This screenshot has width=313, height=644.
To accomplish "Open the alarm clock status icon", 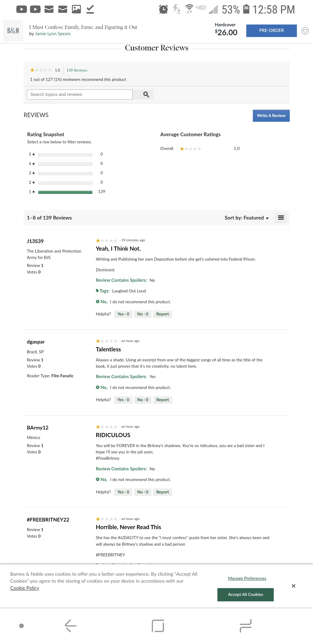I will [x=163, y=9].
